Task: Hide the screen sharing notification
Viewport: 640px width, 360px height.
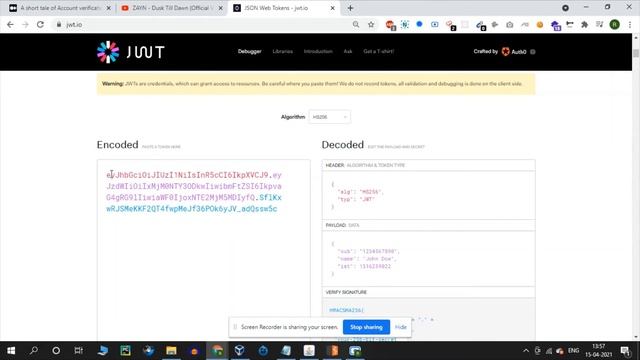Action: click(x=401, y=327)
